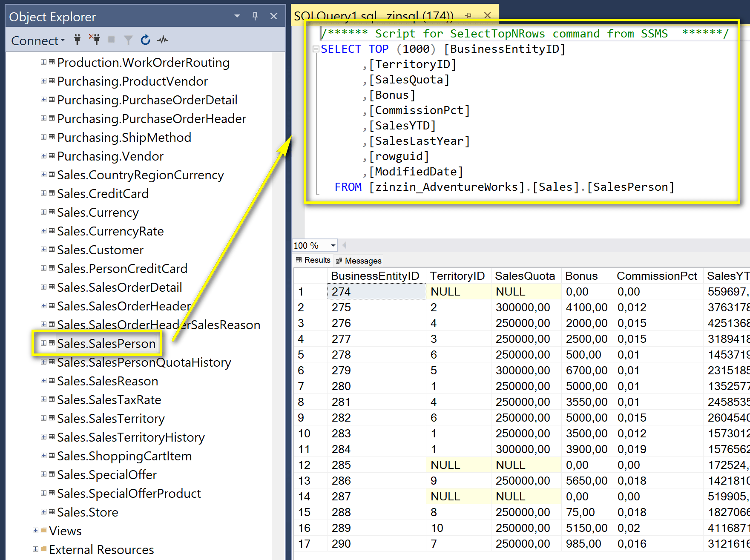Viewport: 750px width, 560px height.
Task: Click CommissionPct value 0,019 in results
Action: (x=658, y=449)
